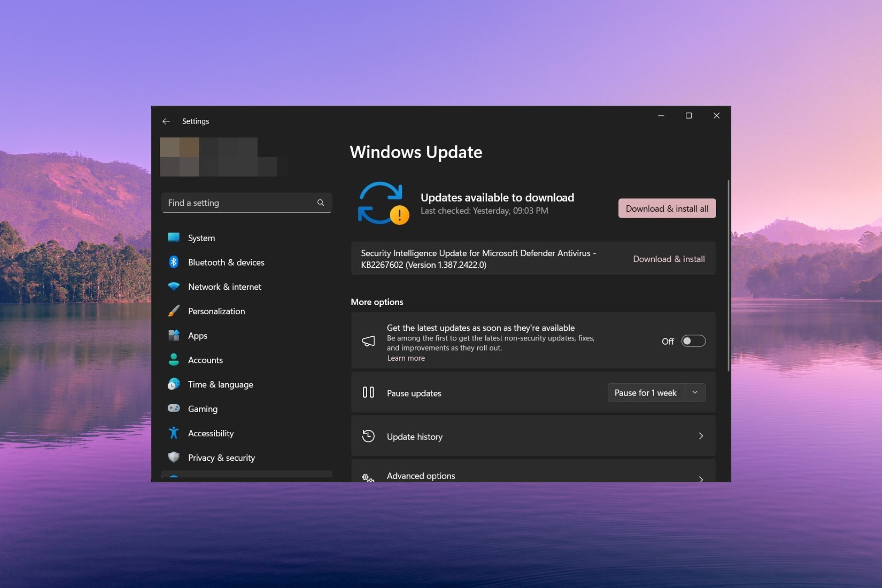Click the Gaming controller icon
The height and width of the screenshot is (588, 882).
click(174, 408)
